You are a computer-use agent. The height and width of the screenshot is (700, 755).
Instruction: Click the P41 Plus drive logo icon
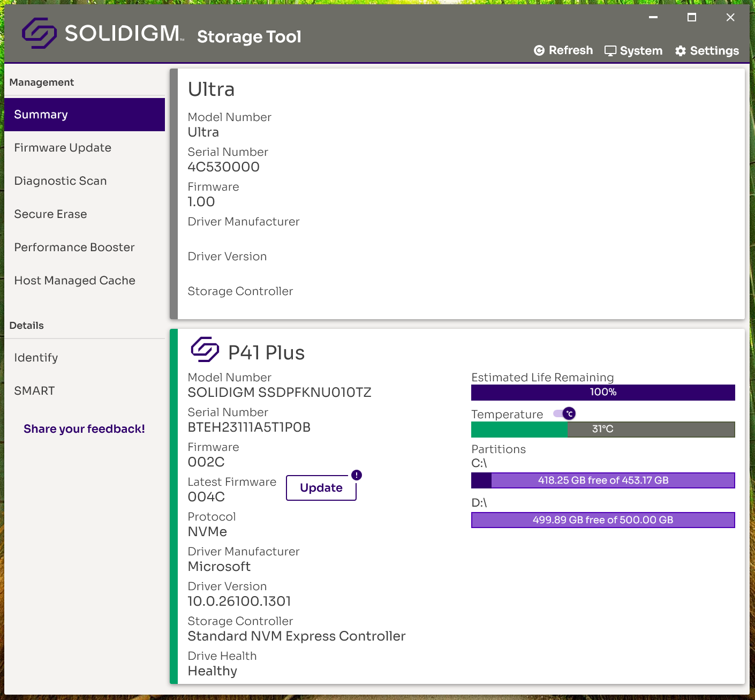point(205,350)
